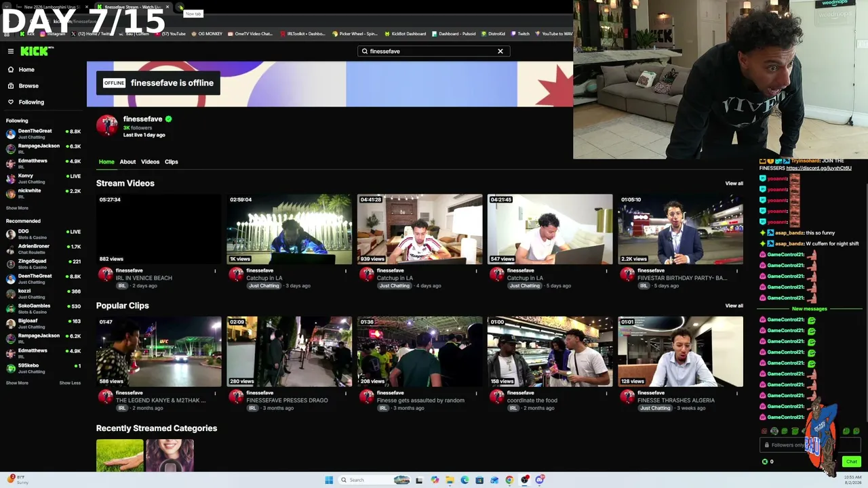
Task: Open View all for Stream Videos
Action: pos(734,184)
